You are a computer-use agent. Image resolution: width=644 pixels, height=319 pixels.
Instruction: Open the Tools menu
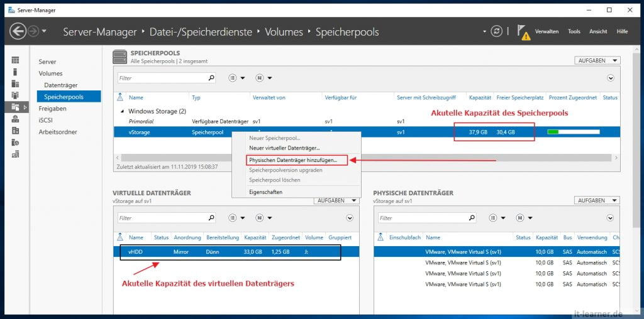(574, 31)
